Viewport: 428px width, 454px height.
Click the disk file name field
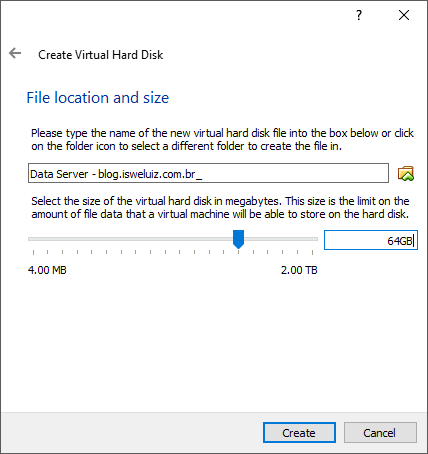point(208,173)
